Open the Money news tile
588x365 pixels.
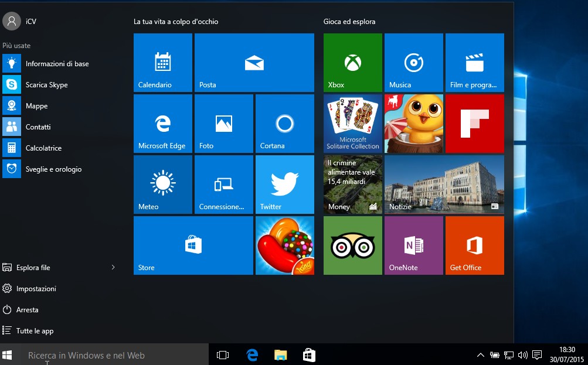click(x=353, y=185)
